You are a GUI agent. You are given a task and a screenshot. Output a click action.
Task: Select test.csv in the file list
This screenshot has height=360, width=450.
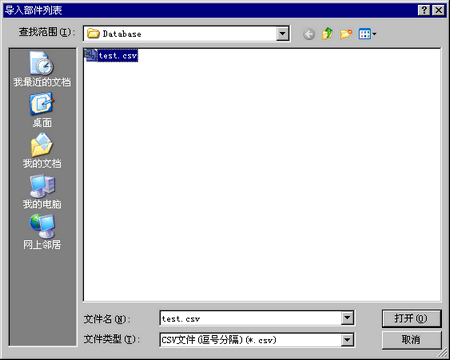[x=118, y=56]
